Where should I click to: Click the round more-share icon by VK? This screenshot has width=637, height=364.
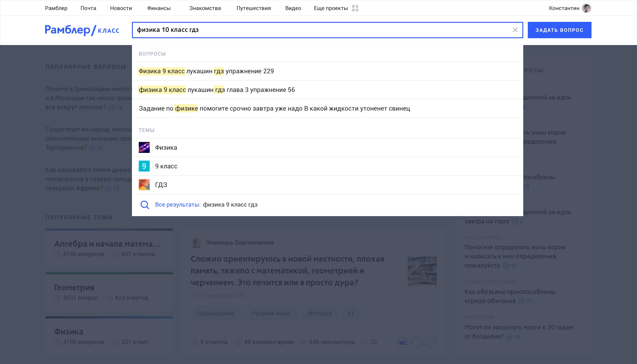[431, 342]
